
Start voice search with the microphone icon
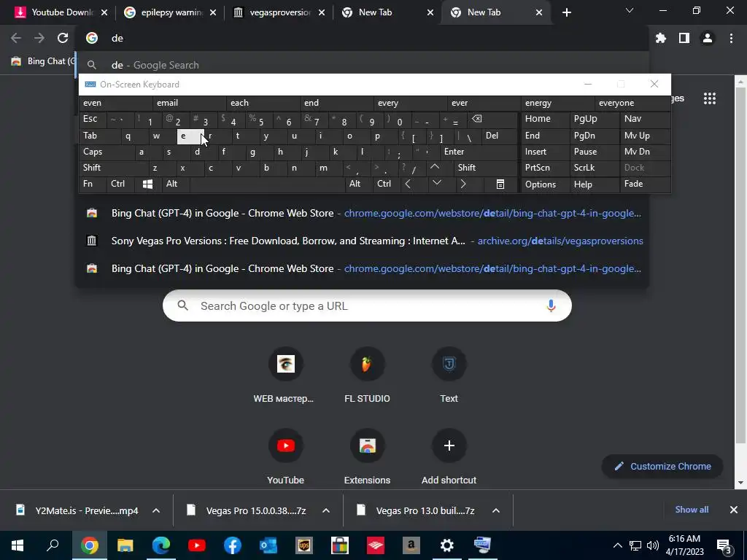551,306
